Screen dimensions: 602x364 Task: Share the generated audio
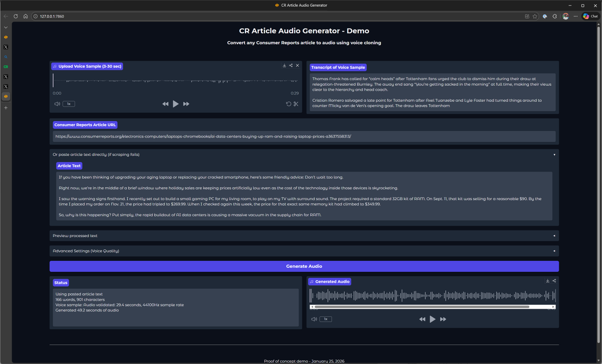(554, 281)
